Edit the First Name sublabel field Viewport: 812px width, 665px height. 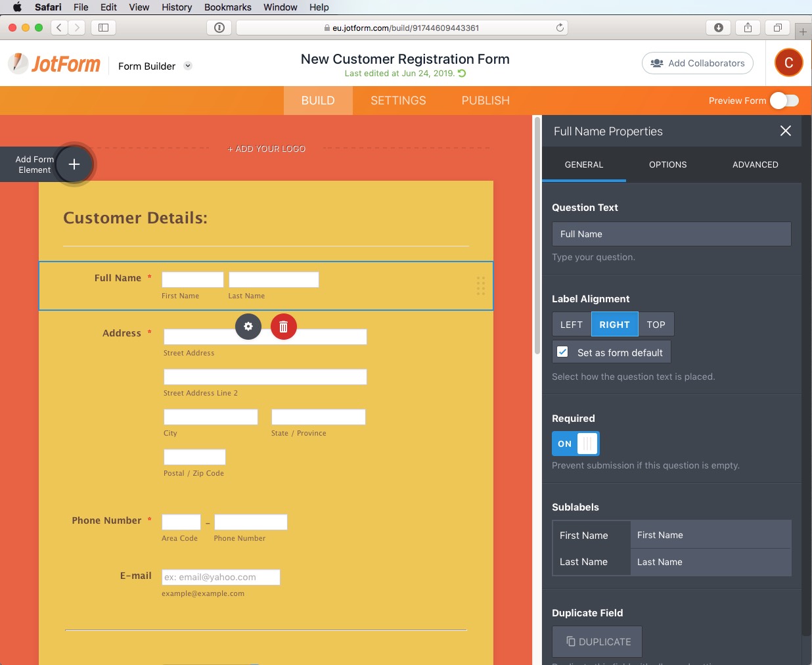[711, 535]
